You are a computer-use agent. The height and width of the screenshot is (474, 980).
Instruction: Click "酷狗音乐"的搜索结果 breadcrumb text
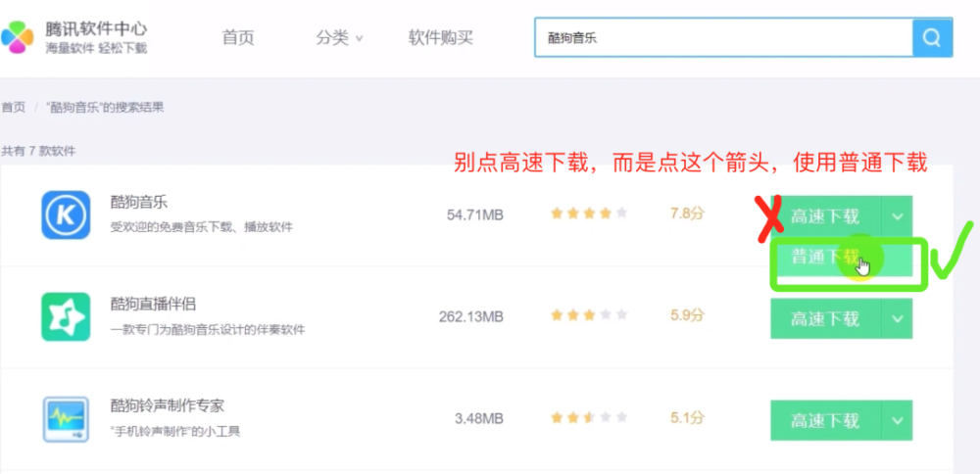[105, 108]
